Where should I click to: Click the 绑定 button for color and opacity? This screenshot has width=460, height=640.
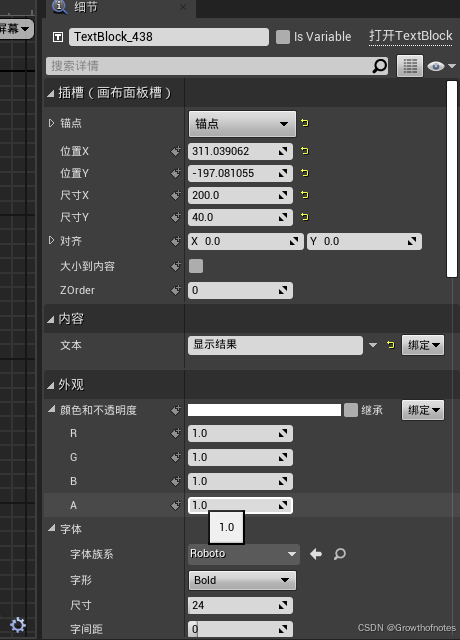click(423, 410)
